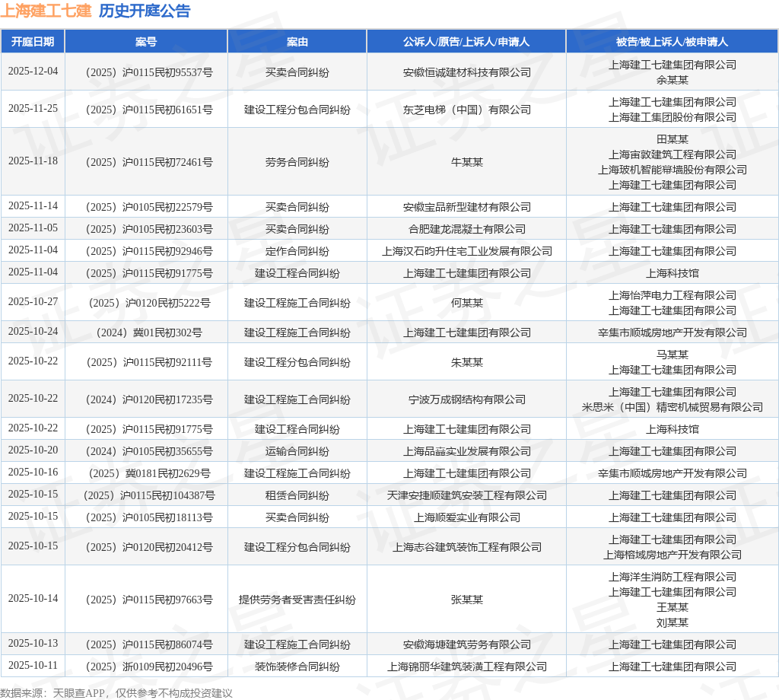
Task: Click the 案号 column header
Action: point(146,41)
